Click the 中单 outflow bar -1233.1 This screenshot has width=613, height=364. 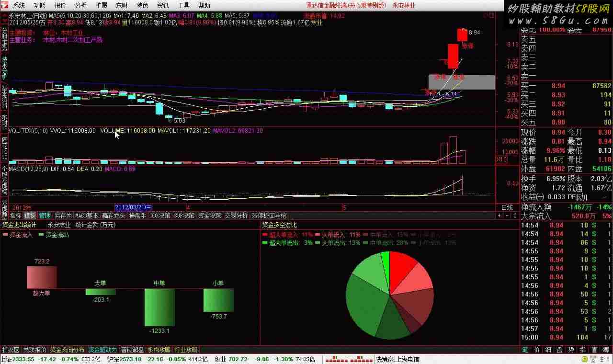coord(159,307)
